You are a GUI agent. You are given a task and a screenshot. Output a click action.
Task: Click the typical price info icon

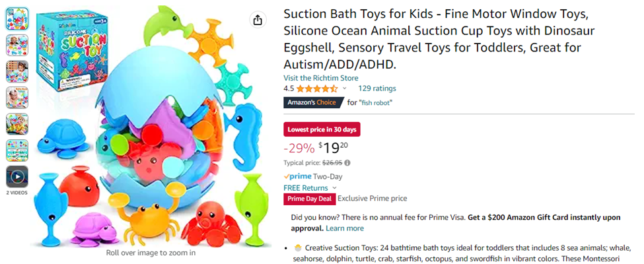tap(347, 163)
